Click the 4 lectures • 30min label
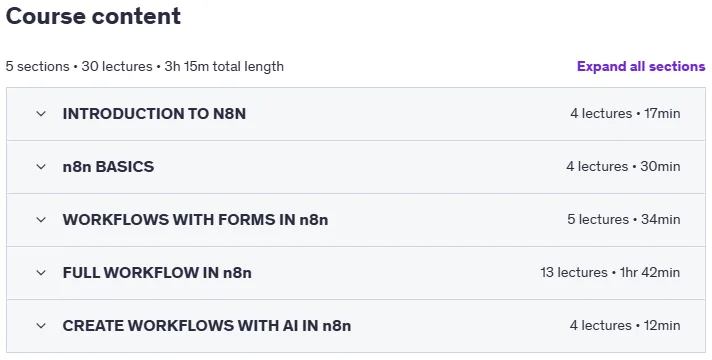 (623, 167)
